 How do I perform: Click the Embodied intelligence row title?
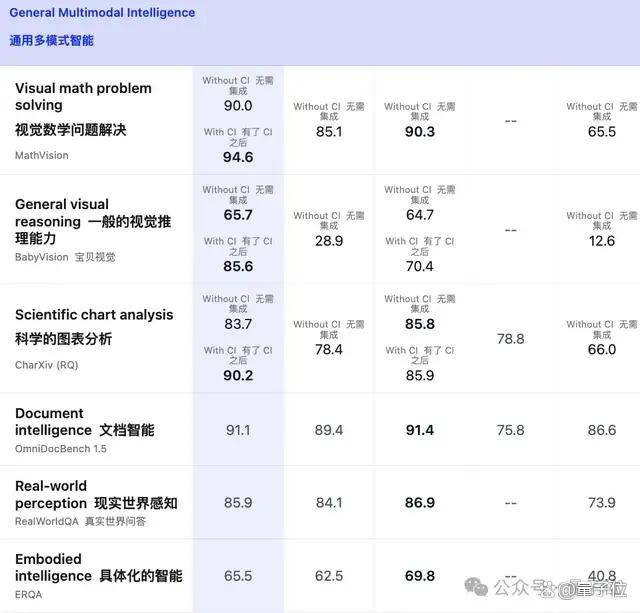(x=99, y=567)
